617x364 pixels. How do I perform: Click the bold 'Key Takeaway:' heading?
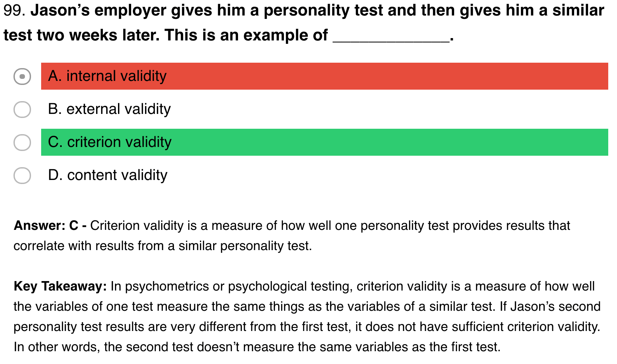[60, 286]
